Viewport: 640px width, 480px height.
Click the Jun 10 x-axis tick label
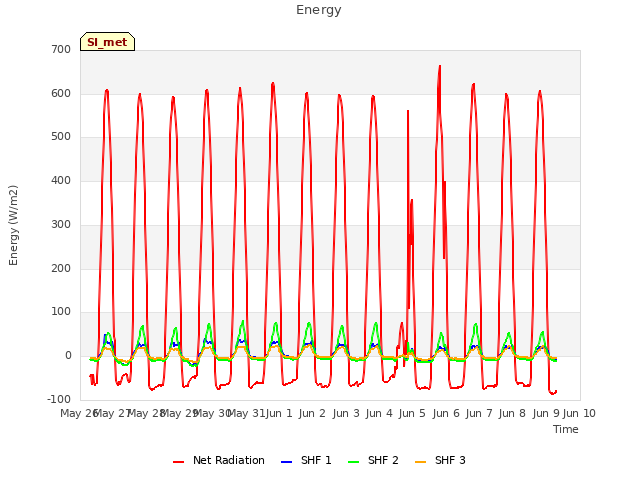click(x=579, y=413)
